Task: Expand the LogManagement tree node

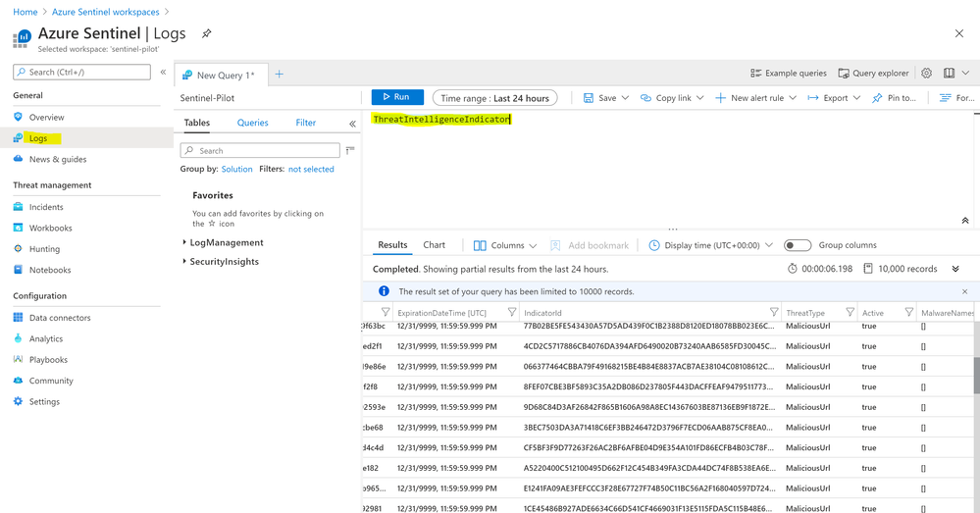Action: pyautogui.click(x=183, y=242)
